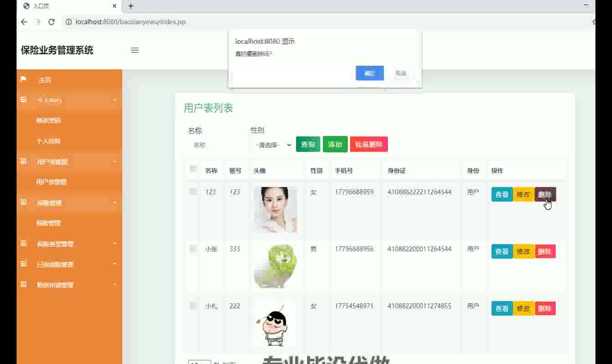Click the green 添加 button
The width and height of the screenshot is (612, 364).
pyautogui.click(x=335, y=144)
